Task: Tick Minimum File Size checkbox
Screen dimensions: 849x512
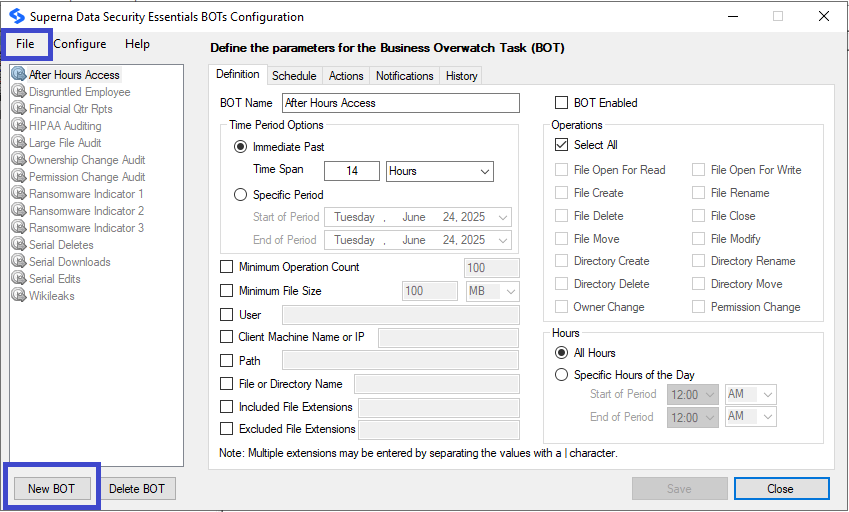Action: (226, 291)
